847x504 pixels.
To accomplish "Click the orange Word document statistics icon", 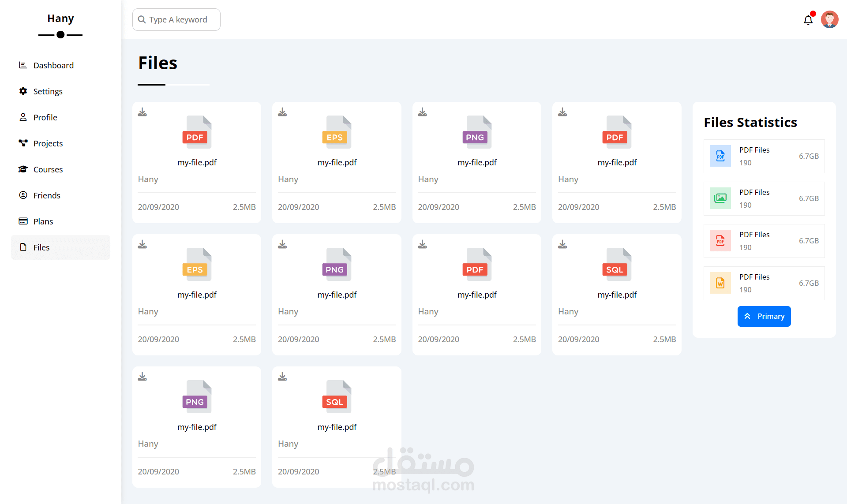I will click(720, 283).
